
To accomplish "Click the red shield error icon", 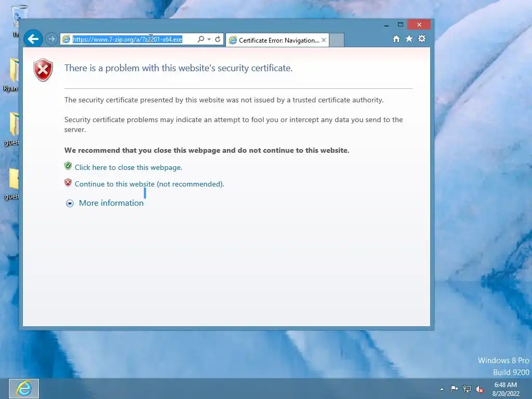I will click(x=43, y=70).
